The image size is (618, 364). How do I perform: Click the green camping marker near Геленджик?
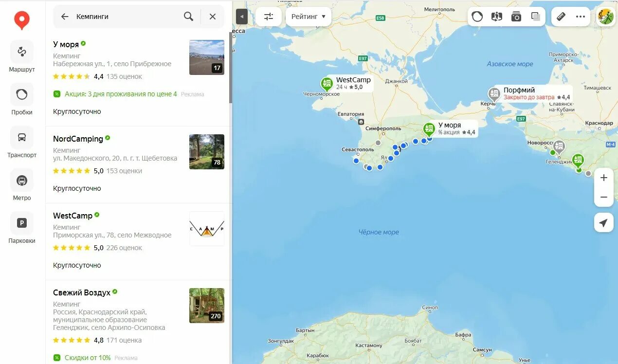click(578, 160)
